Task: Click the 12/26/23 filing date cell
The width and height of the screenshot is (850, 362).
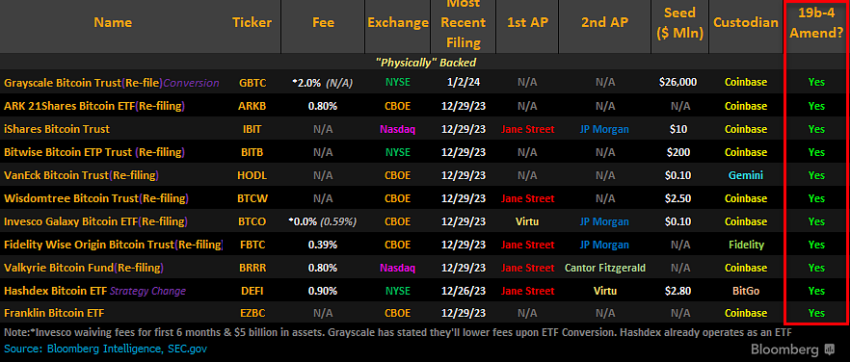Action: pyautogui.click(x=463, y=291)
